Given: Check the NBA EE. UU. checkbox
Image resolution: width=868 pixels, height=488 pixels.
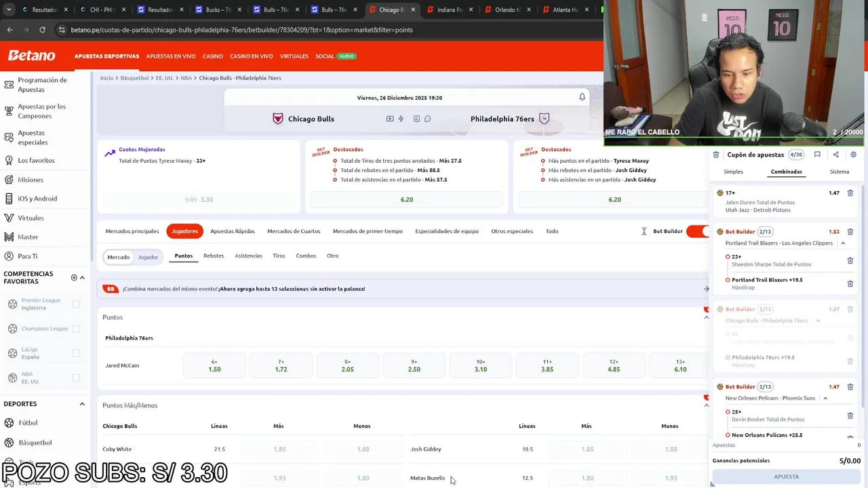Looking at the screenshot, I should [76, 378].
